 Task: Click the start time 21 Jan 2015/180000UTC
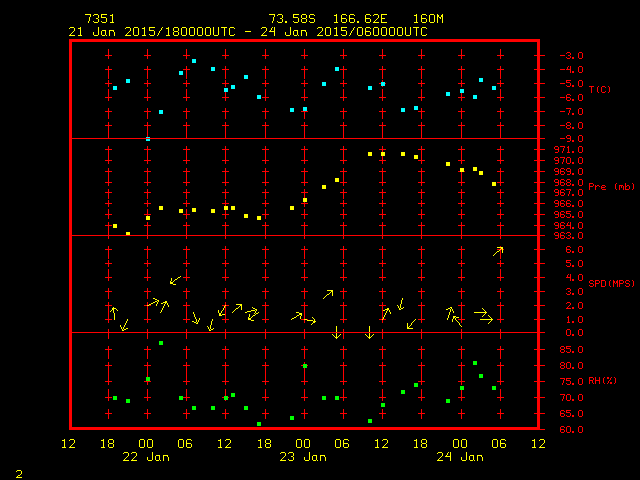(152, 32)
